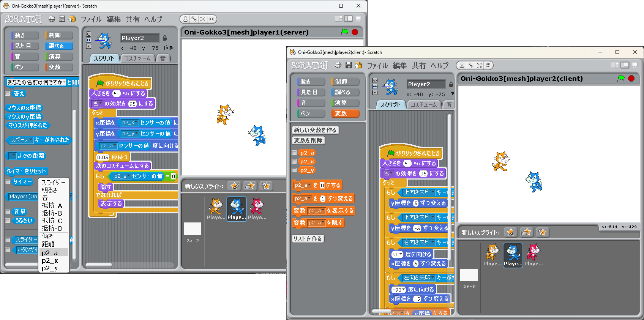Click 変数を削除 button

(x=308, y=140)
